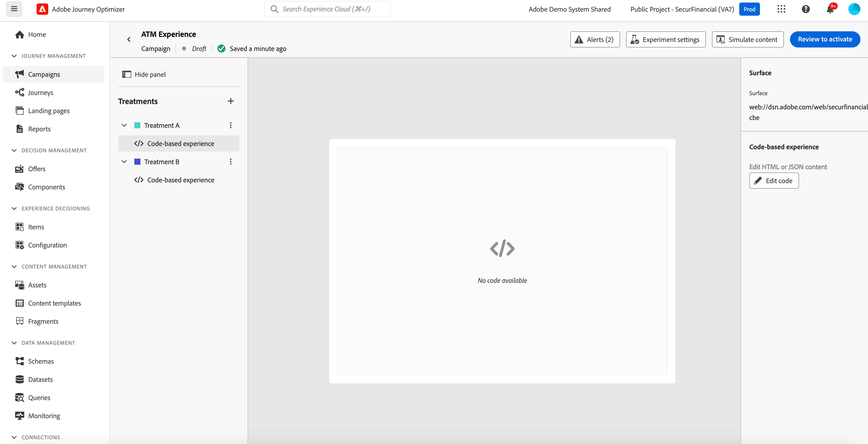Viewport: 868px width, 444px height.
Task: Select Campaigns in the sidebar
Action: point(54,74)
